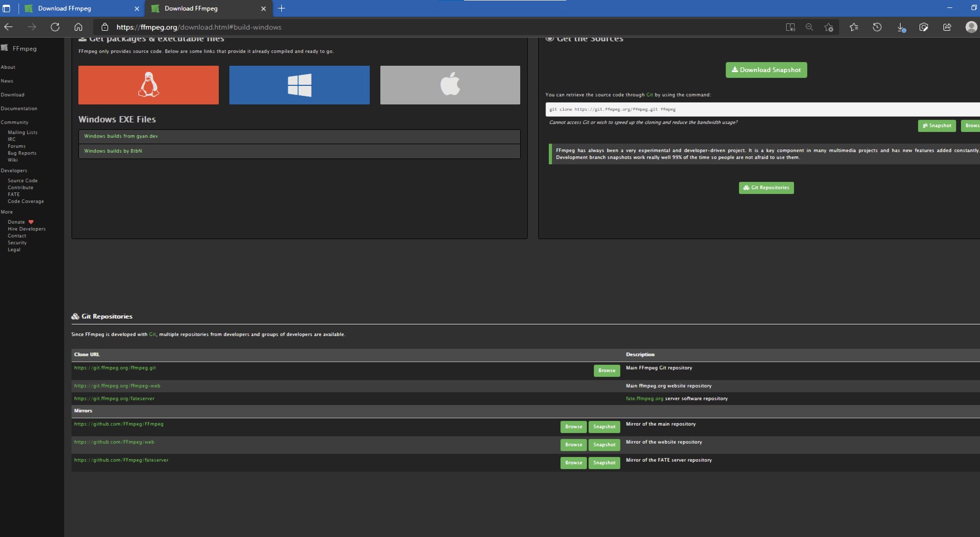Open Hire Developers in the sidebar

(x=26, y=229)
